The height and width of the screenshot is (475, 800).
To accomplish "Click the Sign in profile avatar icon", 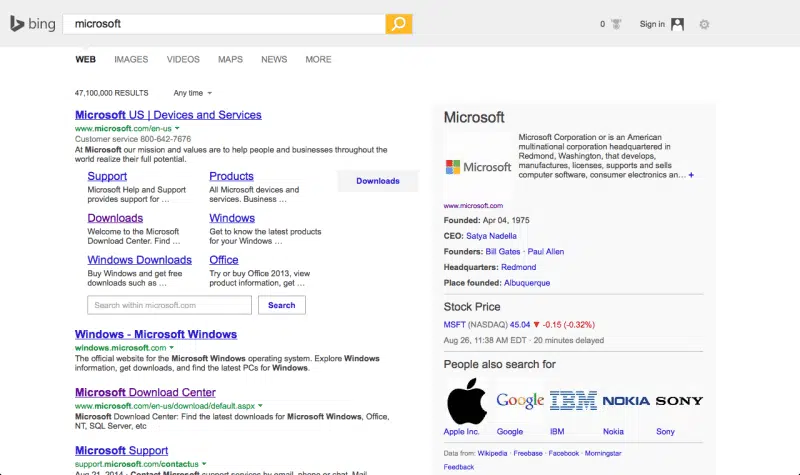I will pos(678,24).
